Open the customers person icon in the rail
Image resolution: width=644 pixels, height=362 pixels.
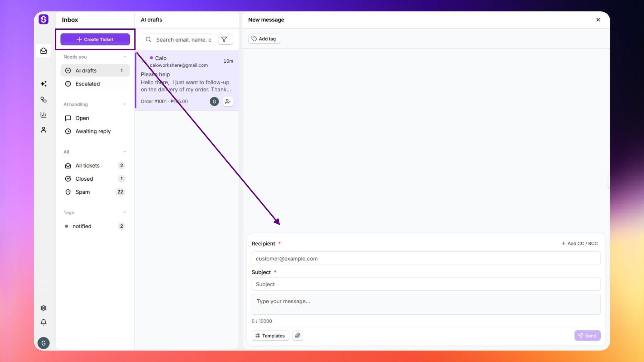(x=44, y=130)
